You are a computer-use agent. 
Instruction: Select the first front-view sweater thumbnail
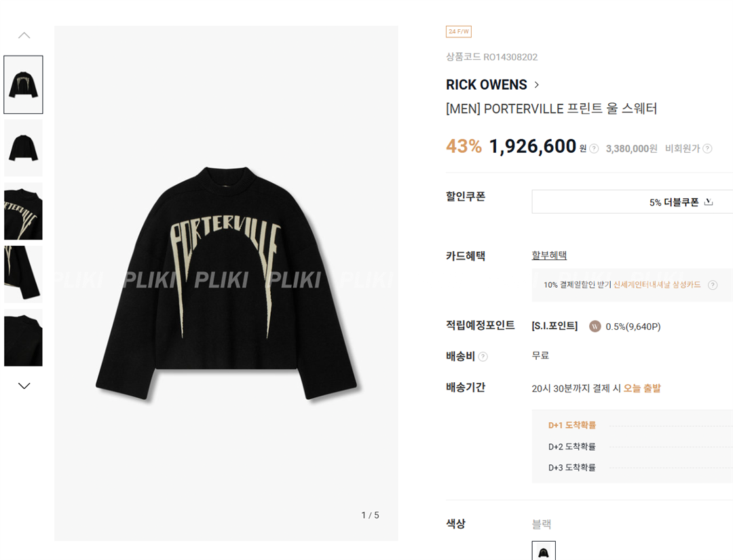pos(23,85)
